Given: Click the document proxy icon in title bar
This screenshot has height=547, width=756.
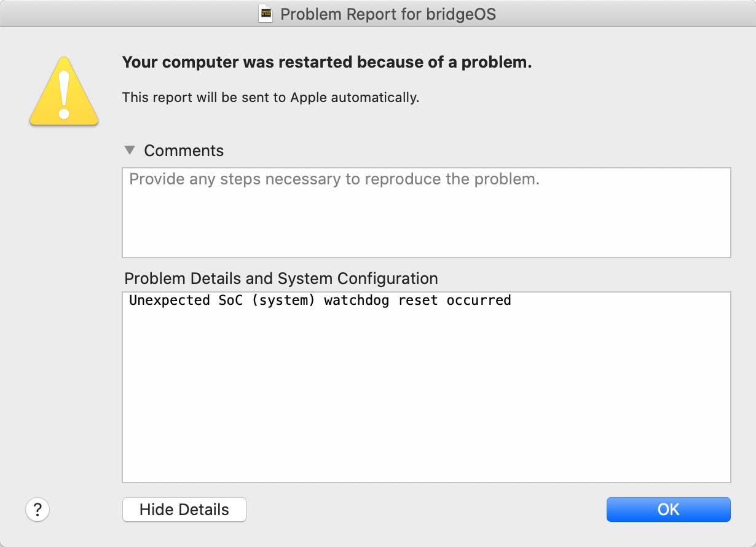Looking at the screenshot, I should pyautogui.click(x=265, y=14).
